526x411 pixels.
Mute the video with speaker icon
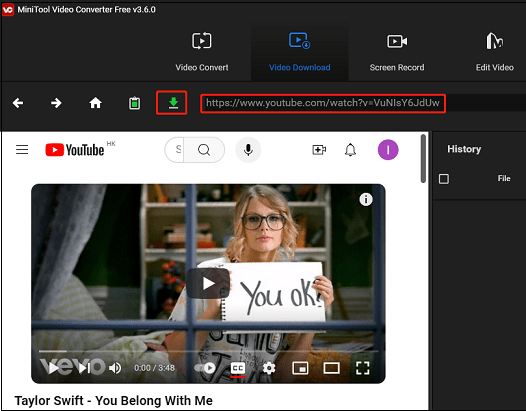click(115, 368)
